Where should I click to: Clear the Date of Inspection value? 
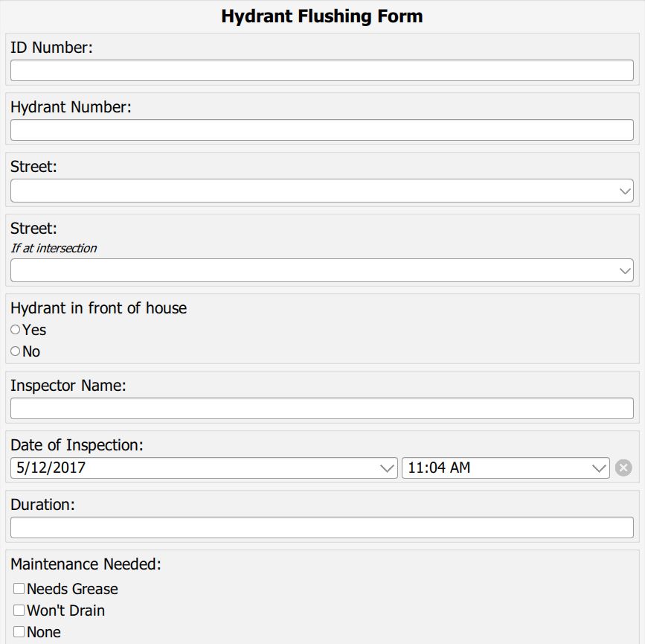click(623, 468)
